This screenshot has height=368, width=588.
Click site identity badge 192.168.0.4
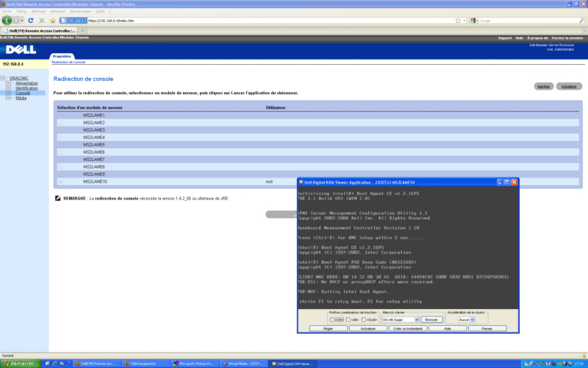point(73,21)
